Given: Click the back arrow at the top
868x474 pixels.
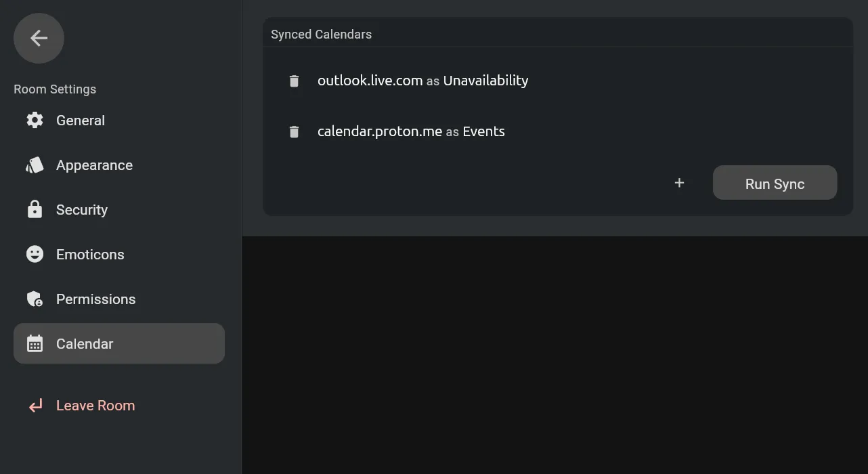Looking at the screenshot, I should [38, 38].
